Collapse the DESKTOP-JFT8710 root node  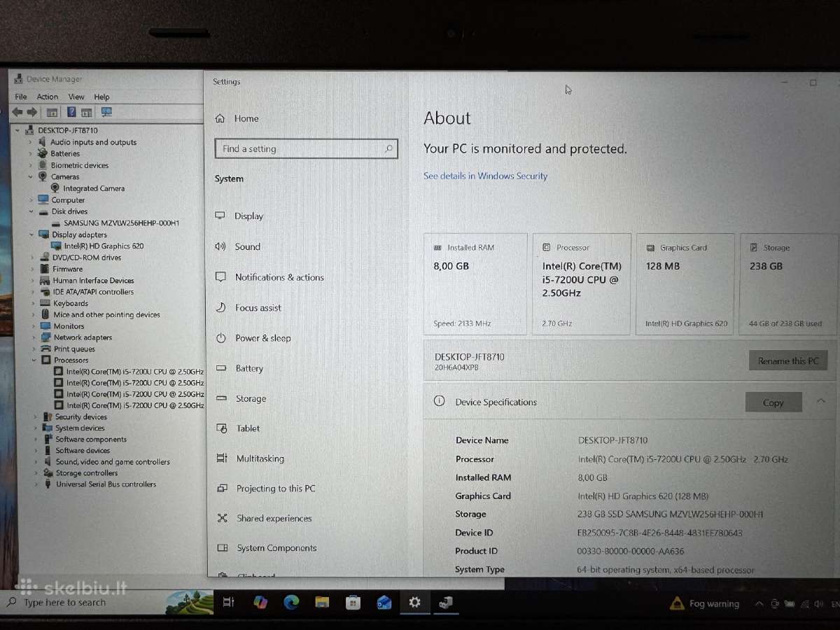[x=17, y=131]
